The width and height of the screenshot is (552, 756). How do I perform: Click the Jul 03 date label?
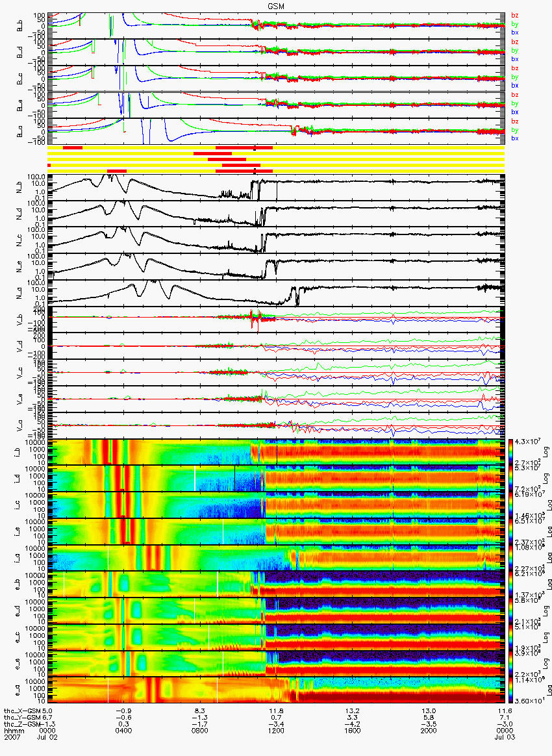[504, 737]
